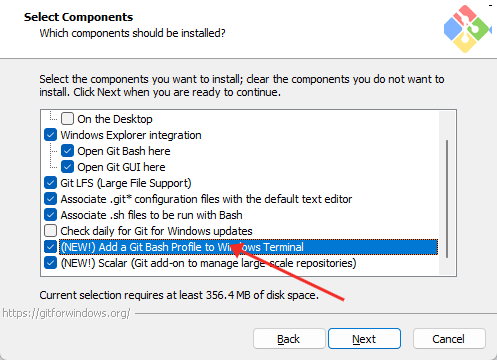Screen dimensions: 497x360
Task: Click the components list vertical scrollbar
Action: click(x=447, y=199)
